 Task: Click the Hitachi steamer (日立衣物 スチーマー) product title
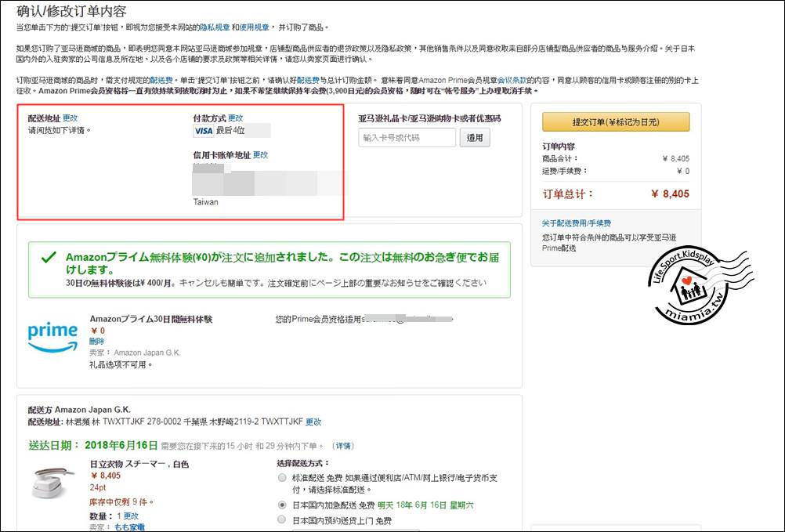click(x=139, y=464)
